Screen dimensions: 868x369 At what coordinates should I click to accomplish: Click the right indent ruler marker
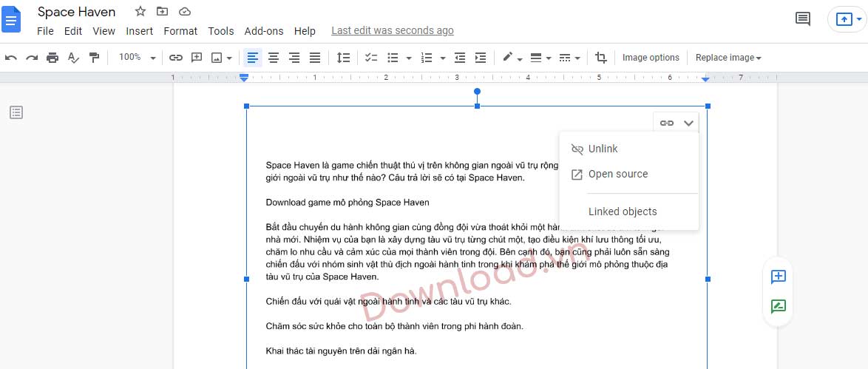tap(705, 79)
